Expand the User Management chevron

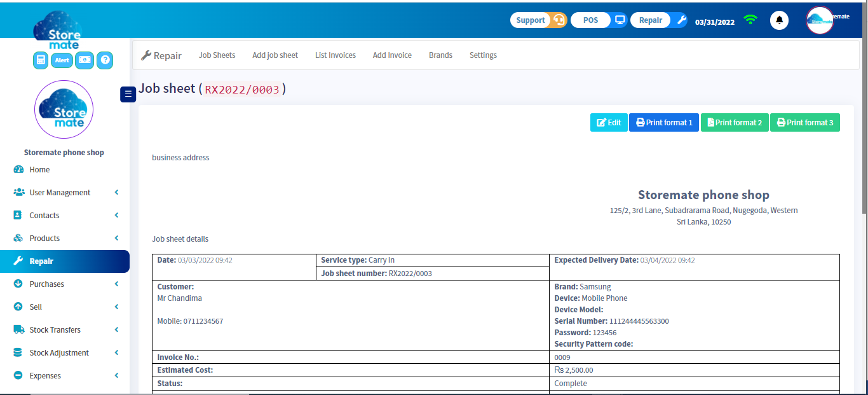click(116, 192)
